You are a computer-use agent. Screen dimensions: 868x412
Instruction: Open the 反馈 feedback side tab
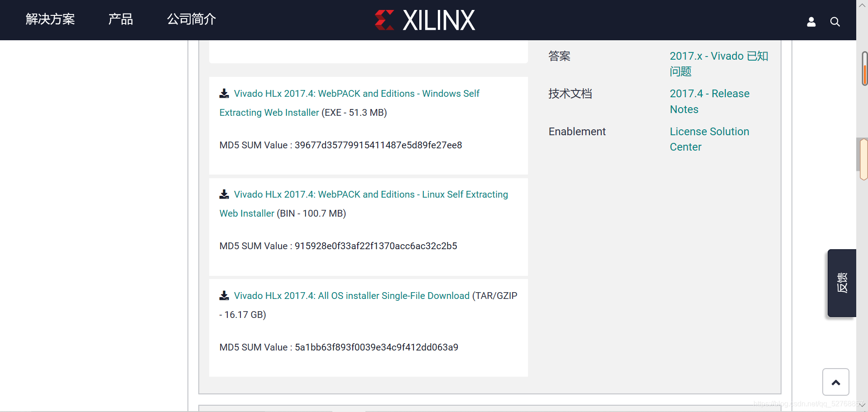[x=842, y=283]
